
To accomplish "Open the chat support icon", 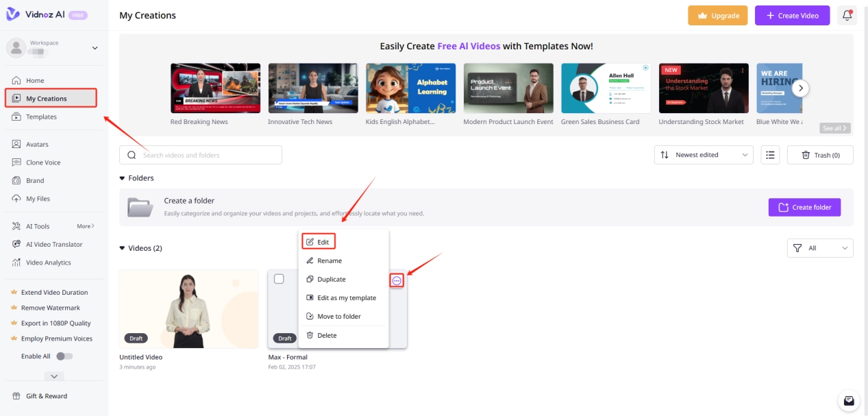I will point(849,400).
